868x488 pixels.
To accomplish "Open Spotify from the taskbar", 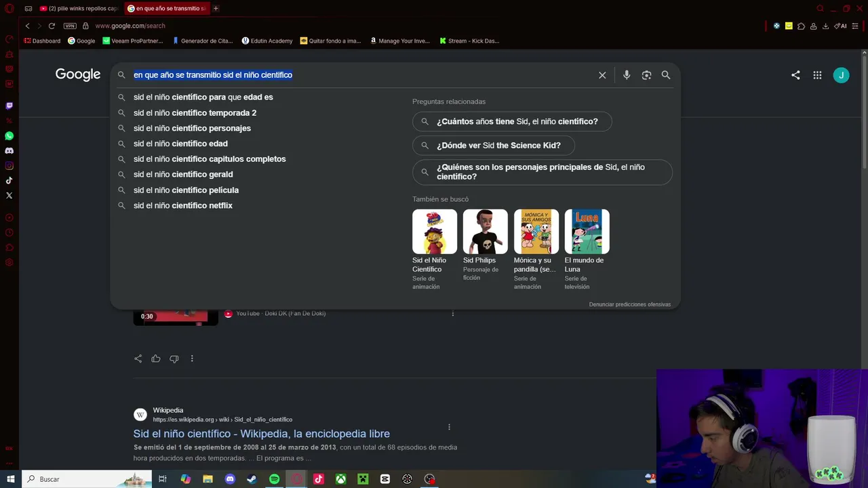I will pos(274,479).
